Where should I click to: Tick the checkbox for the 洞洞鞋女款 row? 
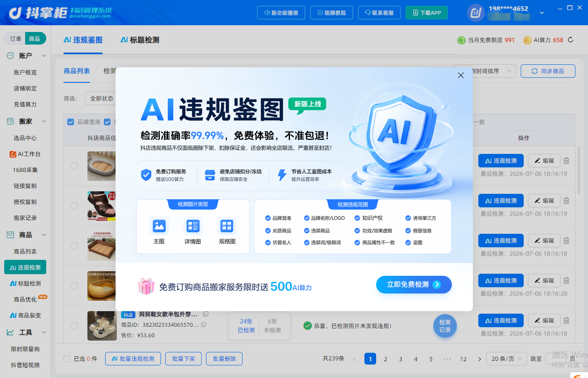(74, 326)
